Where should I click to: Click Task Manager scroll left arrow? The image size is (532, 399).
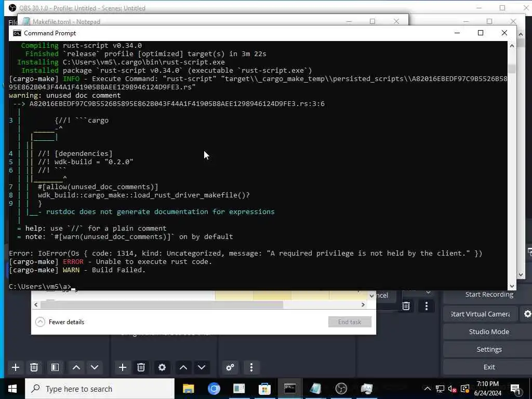pos(36,304)
